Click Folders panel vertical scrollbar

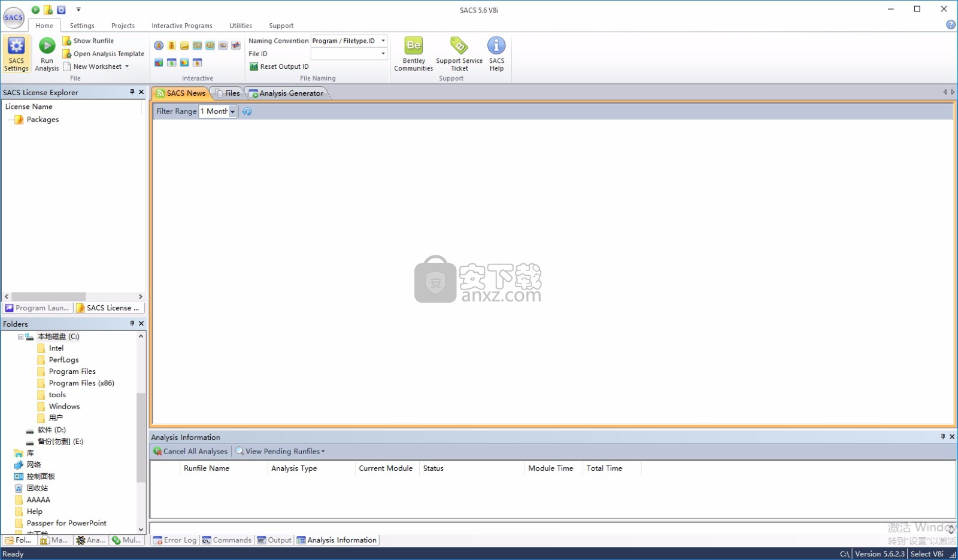click(x=141, y=437)
